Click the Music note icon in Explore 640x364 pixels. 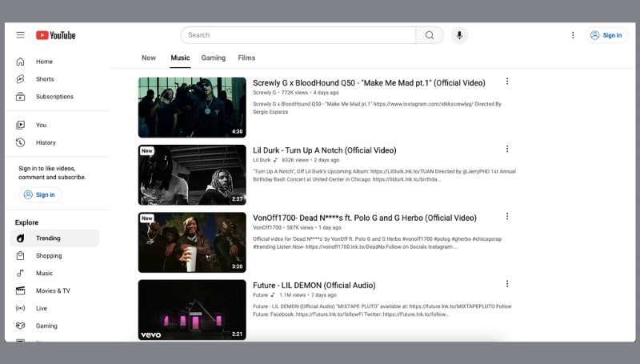[x=21, y=273]
